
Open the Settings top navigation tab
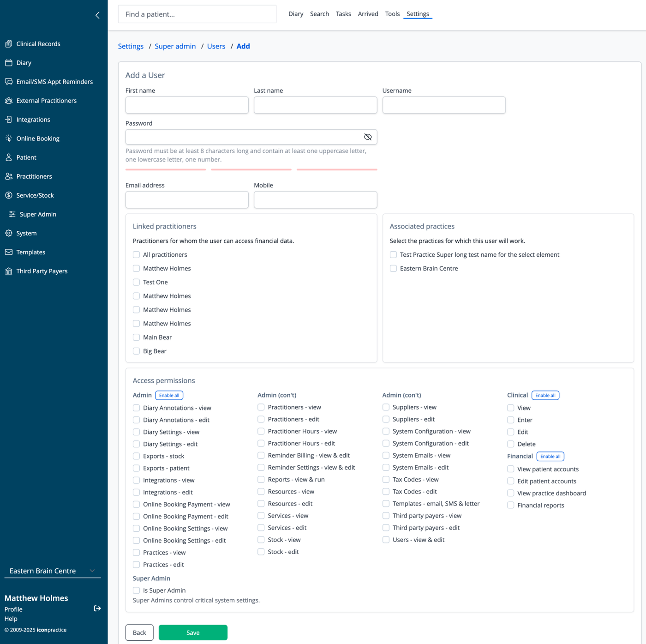pos(418,14)
